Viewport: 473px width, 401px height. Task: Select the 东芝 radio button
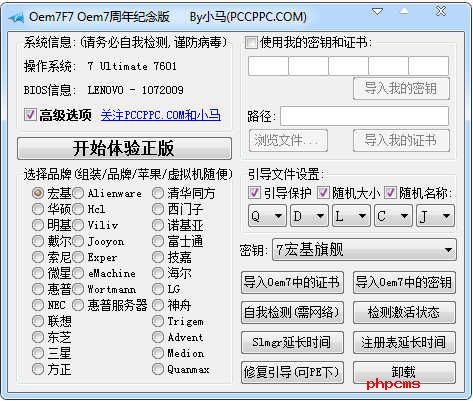pyautogui.click(x=38, y=337)
